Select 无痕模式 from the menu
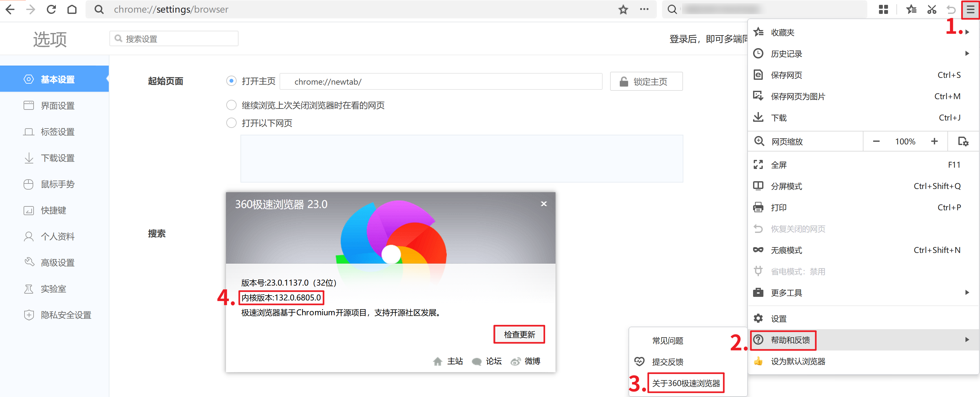The image size is (980, 397). click(786, 250)
